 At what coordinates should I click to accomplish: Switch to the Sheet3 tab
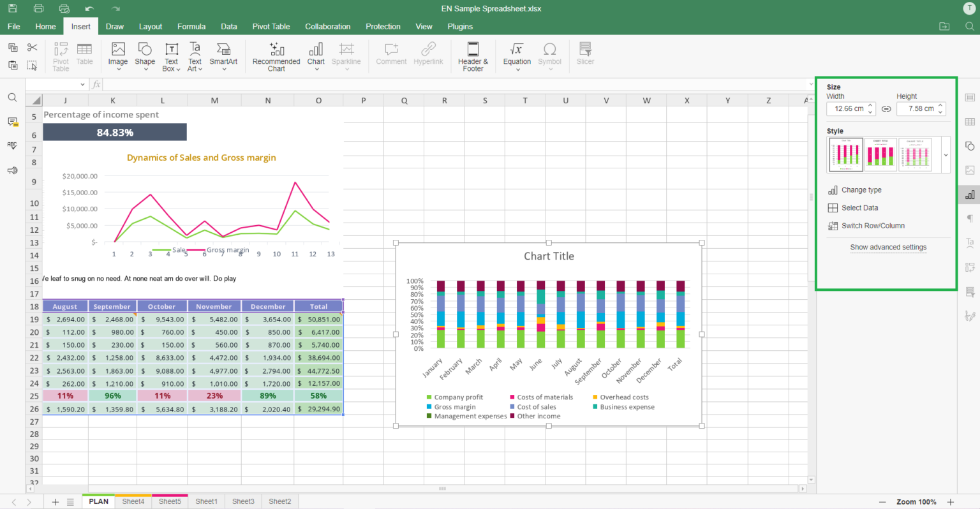pyautogui.click(x=243, y=501)
